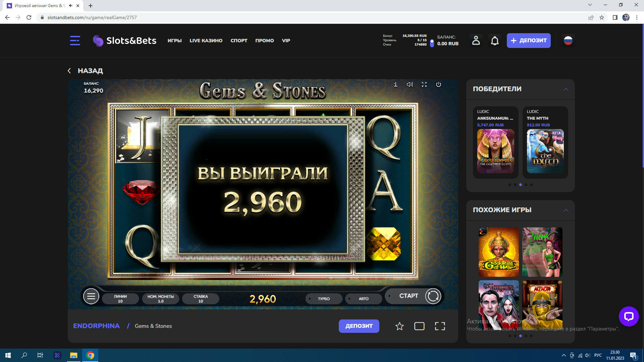The image size is (644, 362).
Task: Open the notifications bell
Action: 495,41
